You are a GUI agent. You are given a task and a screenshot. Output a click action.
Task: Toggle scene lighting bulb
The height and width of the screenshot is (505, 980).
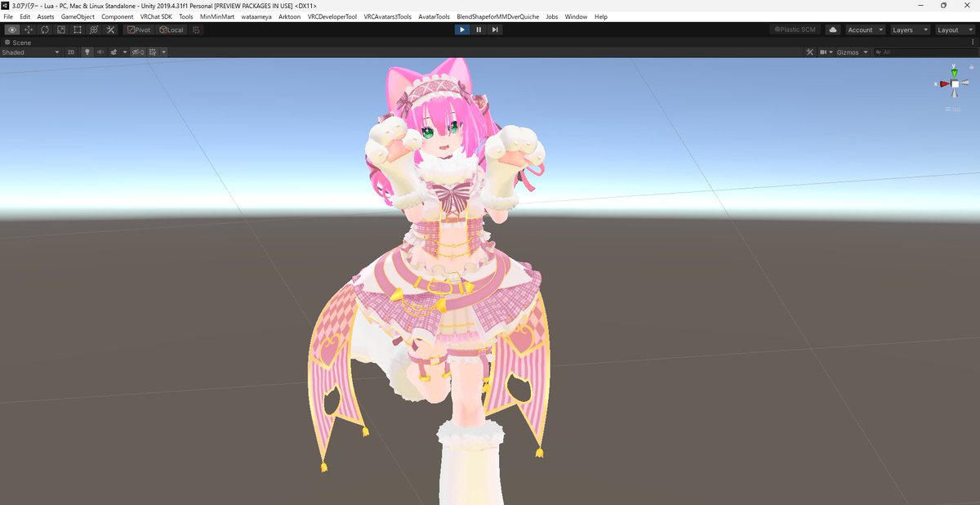click(87, 52)
